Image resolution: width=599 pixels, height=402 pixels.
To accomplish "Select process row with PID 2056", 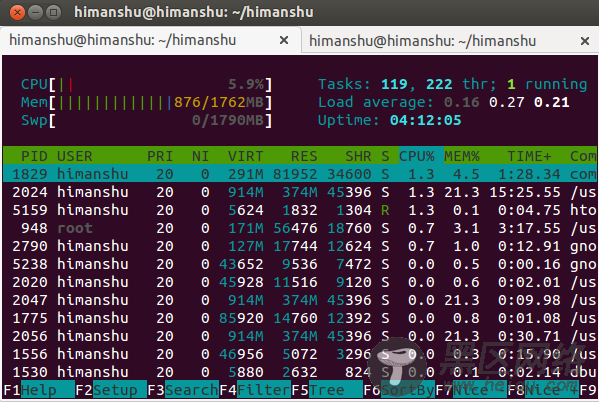I will pos(300,336).
